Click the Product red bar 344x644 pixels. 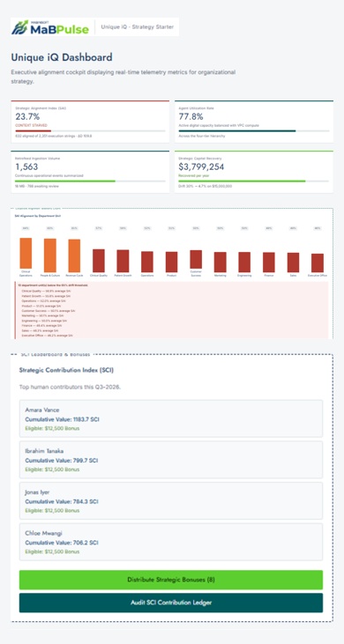click(x=171, y=261)
